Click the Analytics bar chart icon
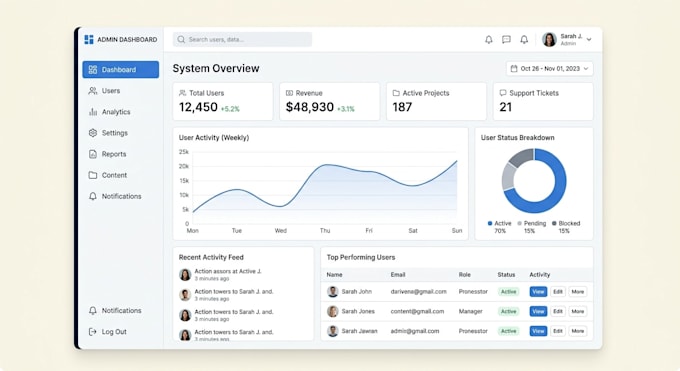 pyautogui.click(x=93, y=112)
